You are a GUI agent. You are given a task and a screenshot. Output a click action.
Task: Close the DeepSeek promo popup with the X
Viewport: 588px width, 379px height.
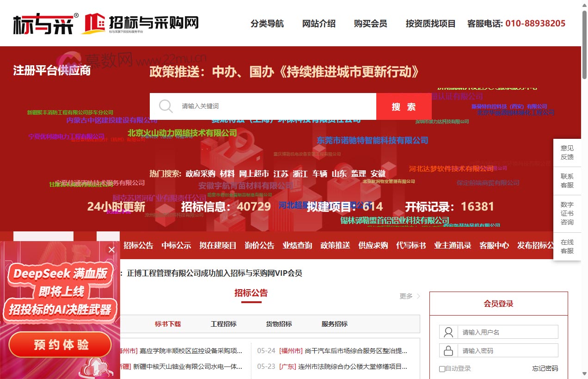[111, 249]
